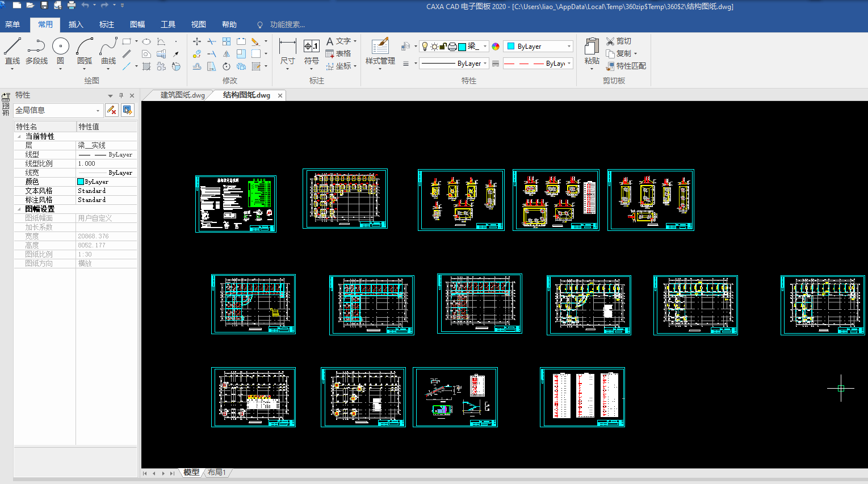Screen dimensions: 868x484
Task: Click the undo arrow in quick toolbar
Action: click(85, 5)
